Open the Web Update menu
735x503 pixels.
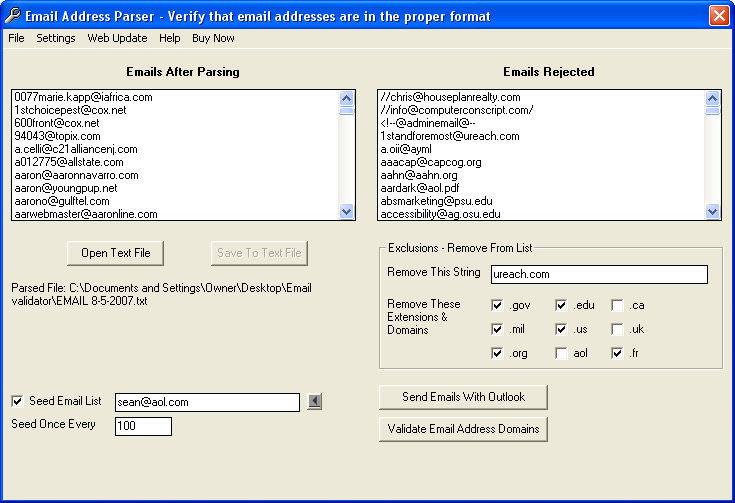pos(117,38)
